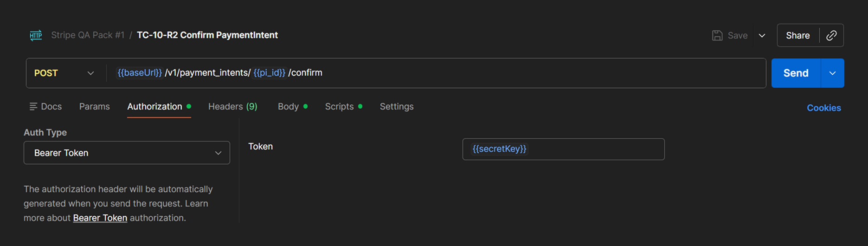Image resolution: width=868 pixels, height=246 pixels.
Task: Expand the Send button options arrow
Action: point(832,73)
